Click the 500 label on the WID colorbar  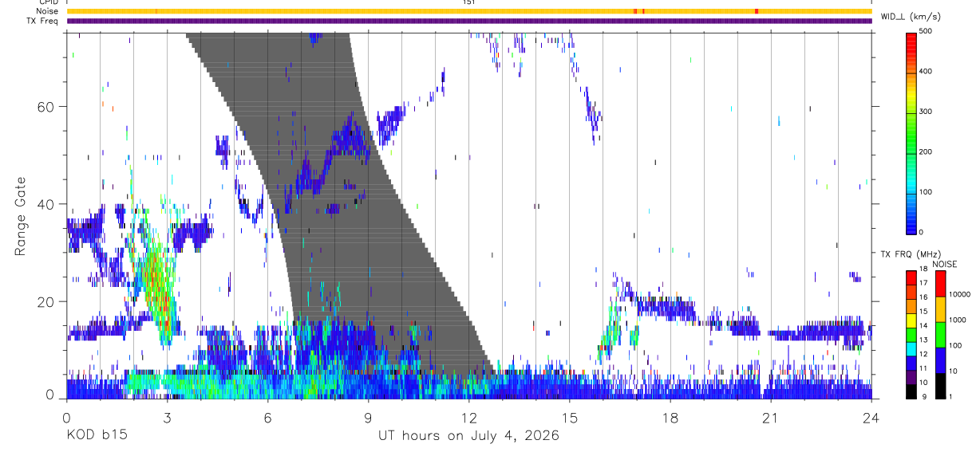[x=927, y=32]
